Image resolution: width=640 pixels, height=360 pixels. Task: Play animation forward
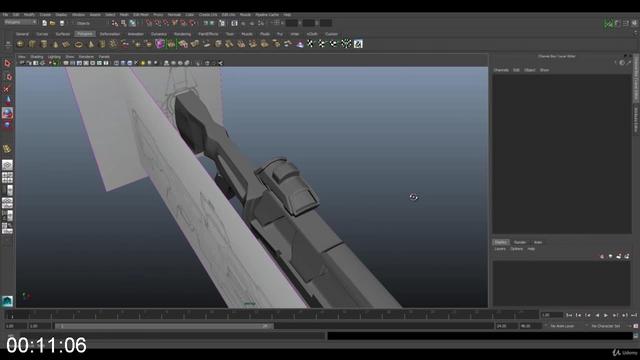pos(606,315)
